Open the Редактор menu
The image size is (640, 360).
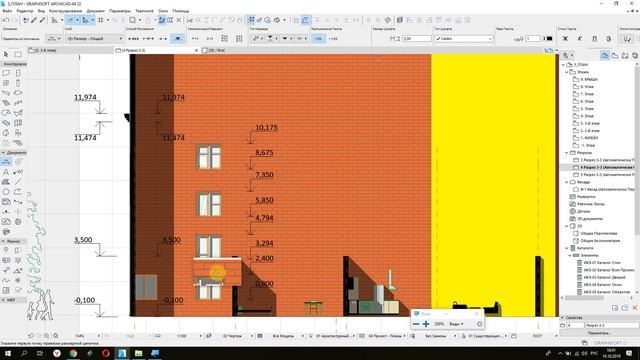point(25,11)
